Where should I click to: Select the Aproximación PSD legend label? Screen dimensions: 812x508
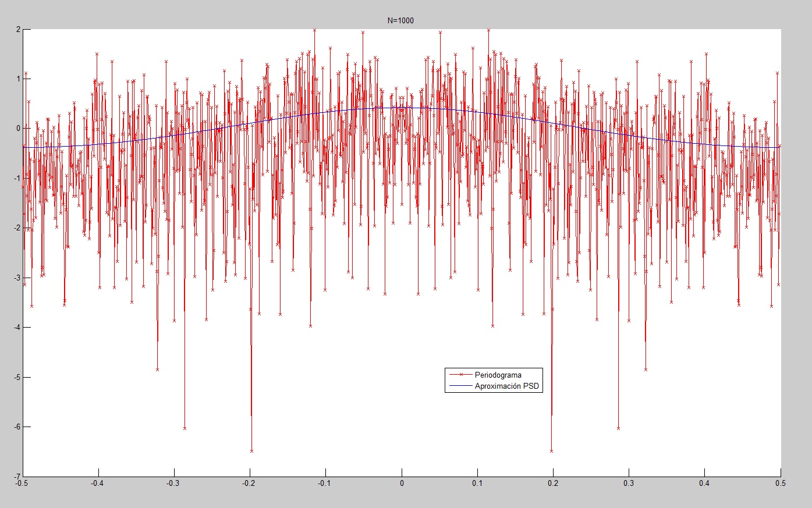pyautogui.click(x=507, y=386)
